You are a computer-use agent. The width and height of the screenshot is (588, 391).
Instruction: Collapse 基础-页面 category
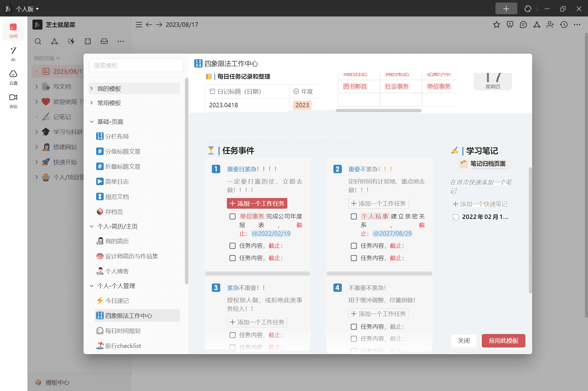click(x=91, y=122)
